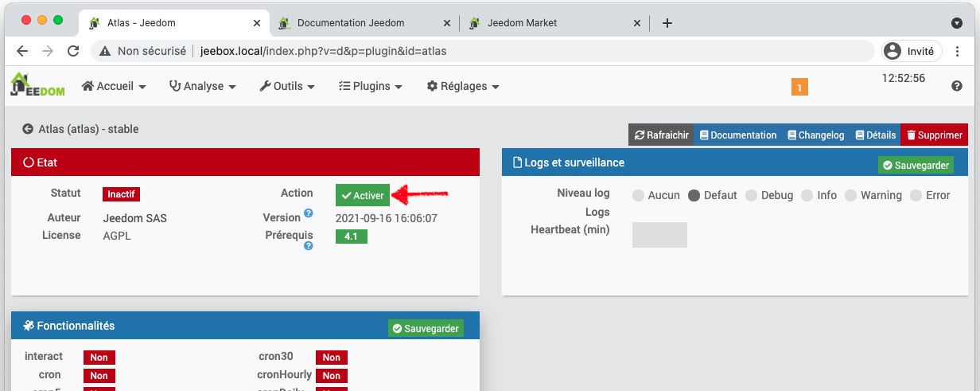Save Logs et surveillance with Sauvegarder
This screenshot has width=980, height=391.
(916, 165)
